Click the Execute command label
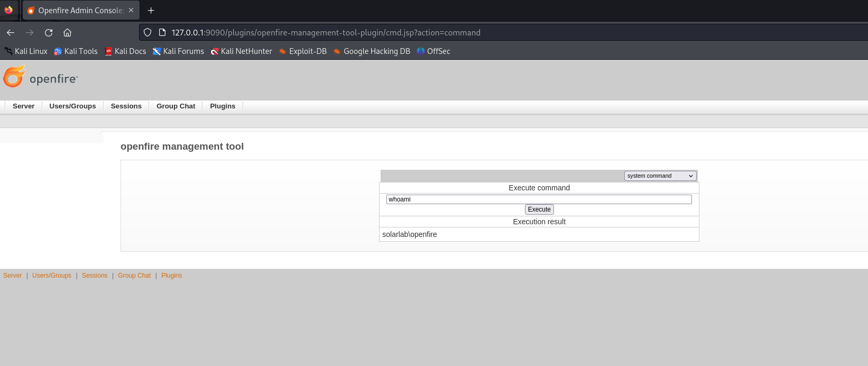The width and height of the screenshot is (868, 366). click(539, 188)
